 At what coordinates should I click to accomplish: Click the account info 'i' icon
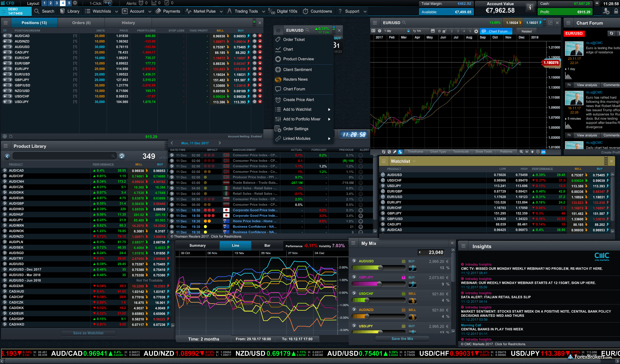(530, 7)
